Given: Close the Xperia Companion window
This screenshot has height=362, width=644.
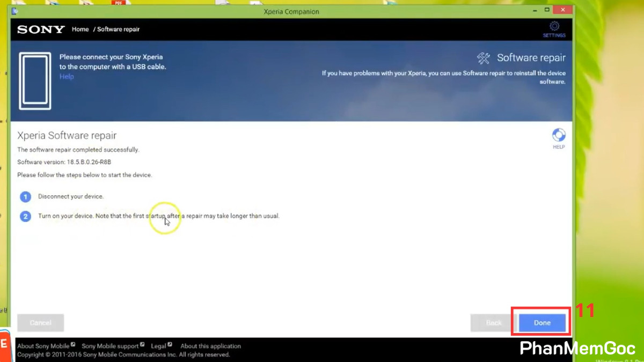Looking at the screenshot, I should (562, 10).
